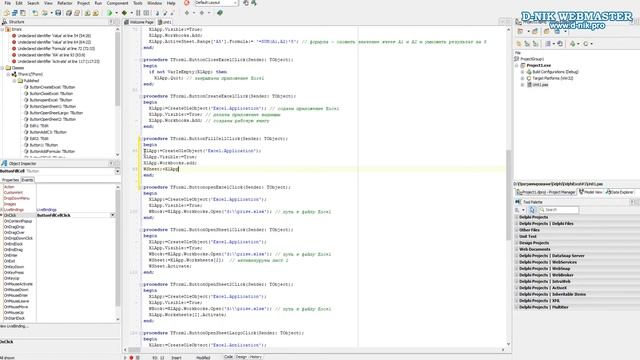640x360 pixels.
Task: Collapse the TForm1 class node
Action: [8, 74]
